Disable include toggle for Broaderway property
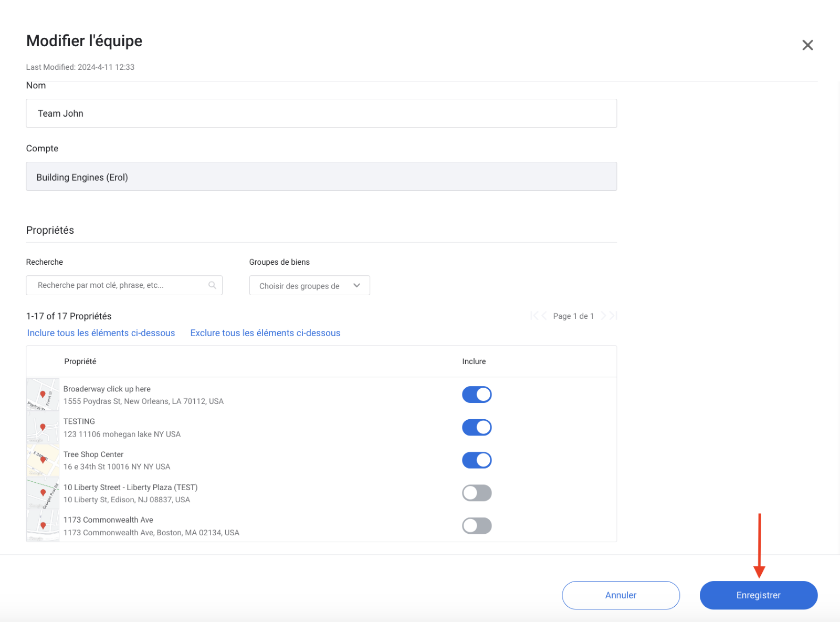The image size is (840, 622). (477, 395)
